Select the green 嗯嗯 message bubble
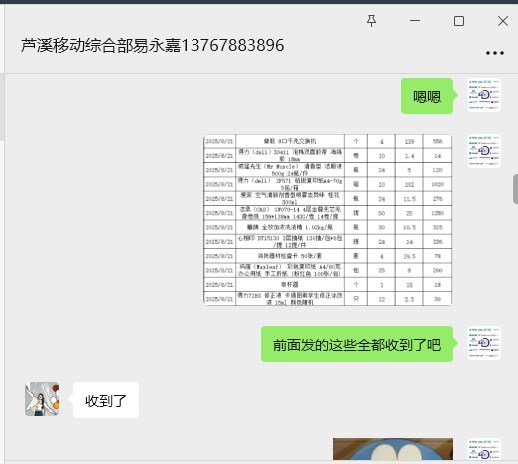The height and width of the screenshot is (464, 518). (427, 96)
